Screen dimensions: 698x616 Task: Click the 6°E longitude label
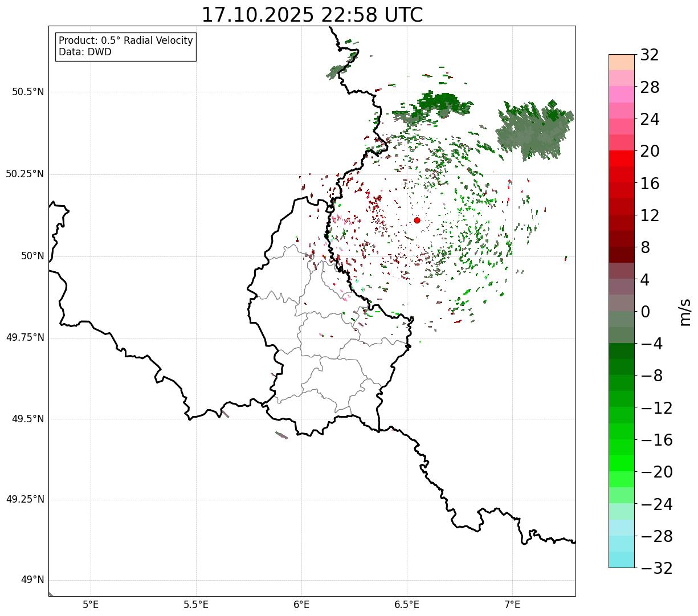point(301,605)
